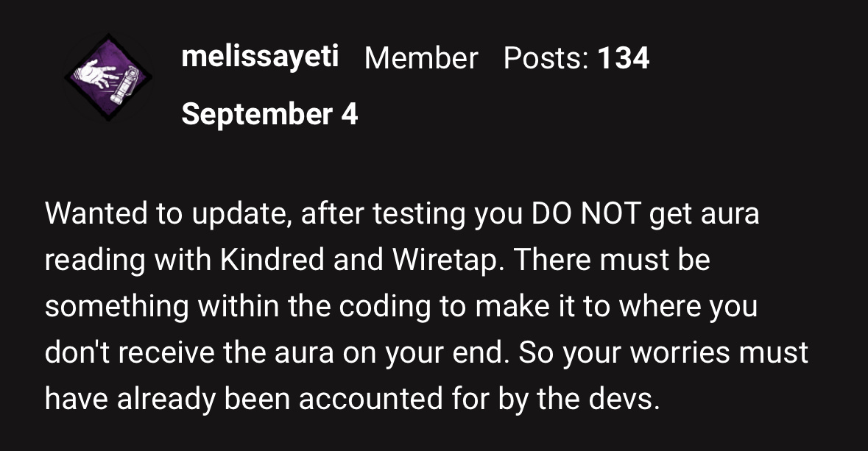868x451 pixels.
Task: Click the capitalized DO NOT text
Action: coord(586,213)
